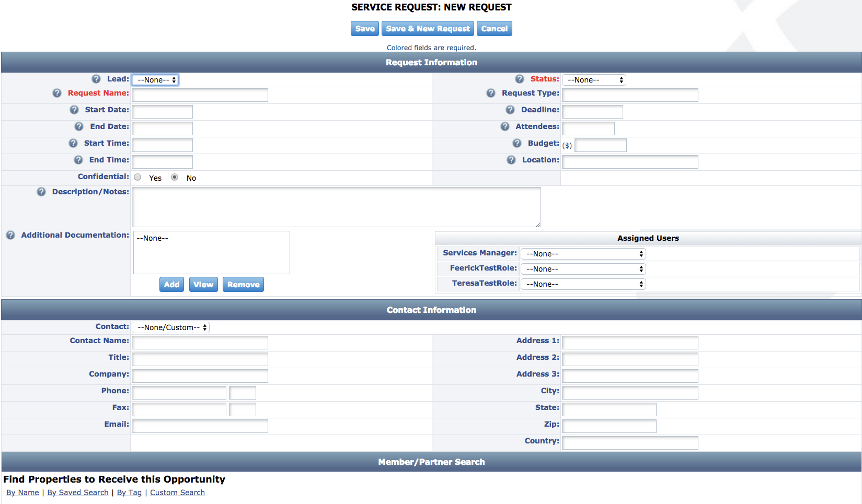862x504 pixels.
Task: Click the Save button
Action: click(365, 29)
